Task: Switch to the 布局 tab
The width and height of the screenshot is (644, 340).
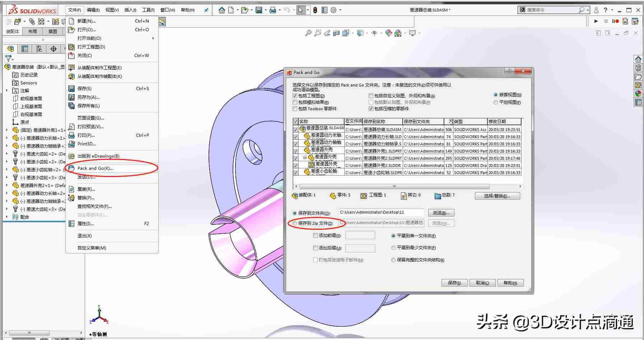Action: (x=33, y=31)
